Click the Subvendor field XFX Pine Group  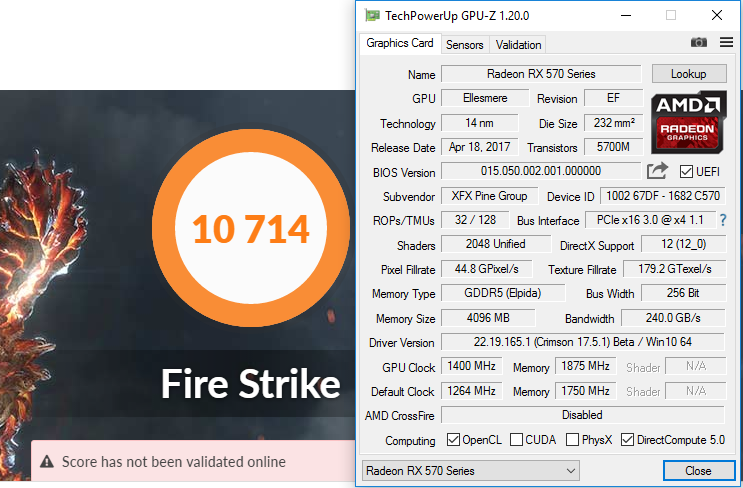(x=489, y=196)
